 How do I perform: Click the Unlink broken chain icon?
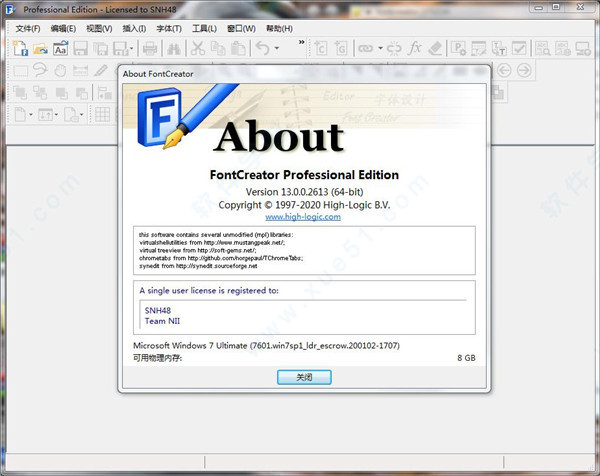pyautogui.click(x=394, y=49)
